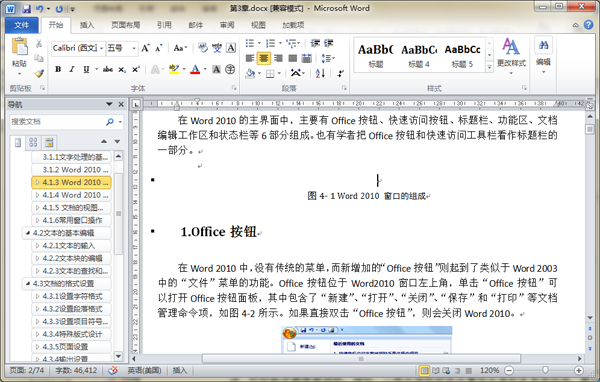This screenshot has height=382, width=600.
Task: Open the 文件 menu button
Action: coord(22,25)
